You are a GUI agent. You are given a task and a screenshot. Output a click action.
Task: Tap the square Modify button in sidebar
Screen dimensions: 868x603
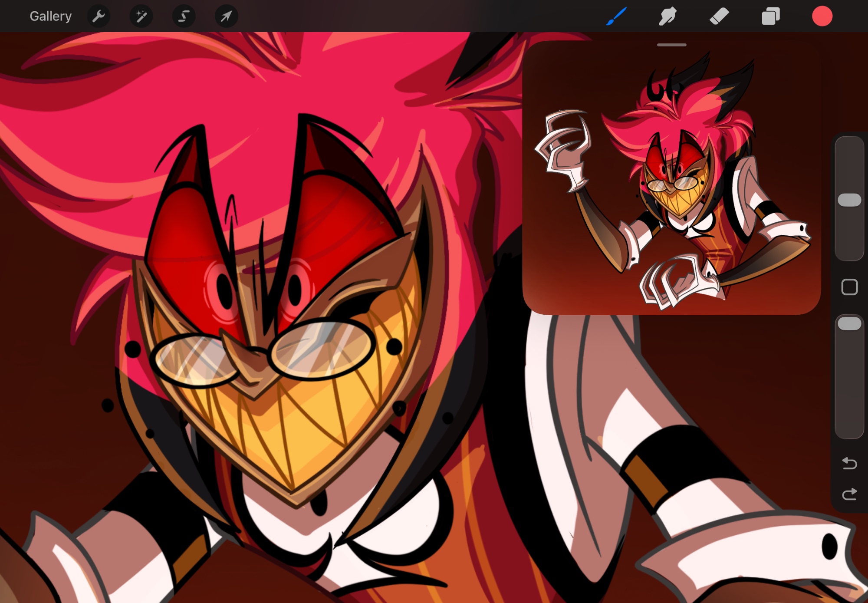(849, 287)
